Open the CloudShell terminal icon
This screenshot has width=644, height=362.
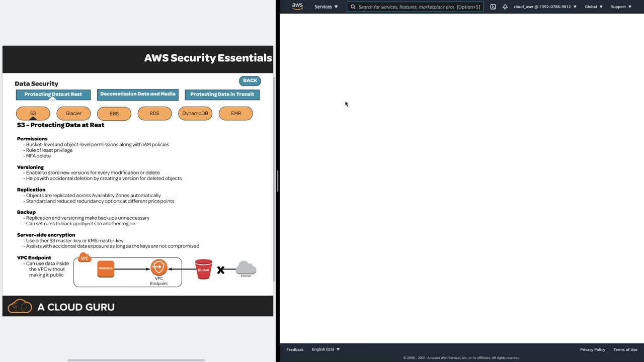(x=493, y=7)
